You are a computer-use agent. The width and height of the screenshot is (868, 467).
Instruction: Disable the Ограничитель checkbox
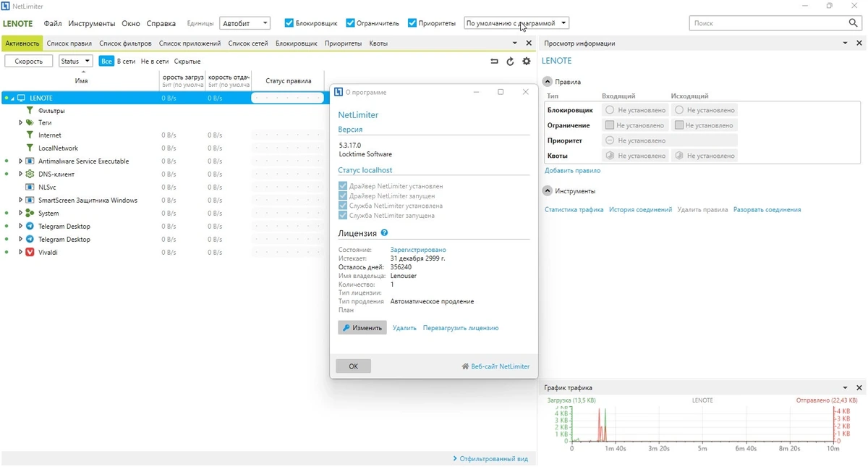[350, 23]
